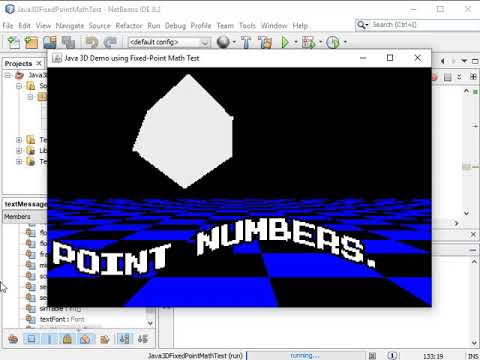Screen dimensions: 480x360
Task: Select the textFont : Font member
Action: [62, 319]
